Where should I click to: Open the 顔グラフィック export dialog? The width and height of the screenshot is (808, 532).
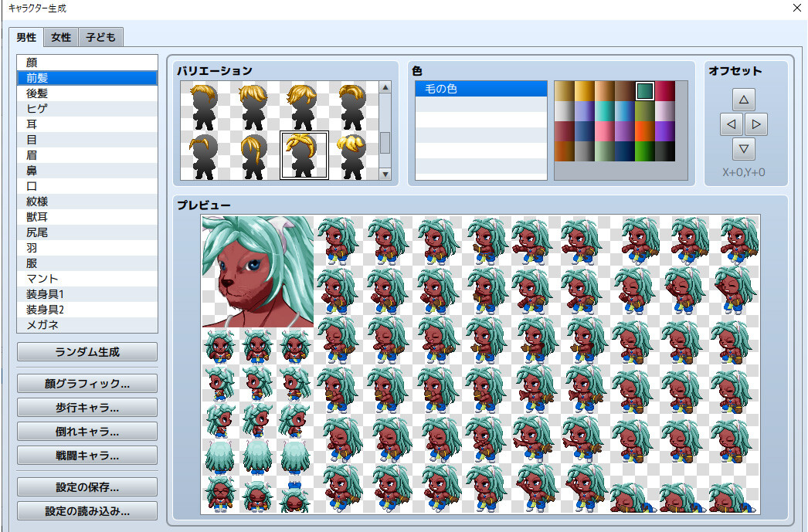87,383
